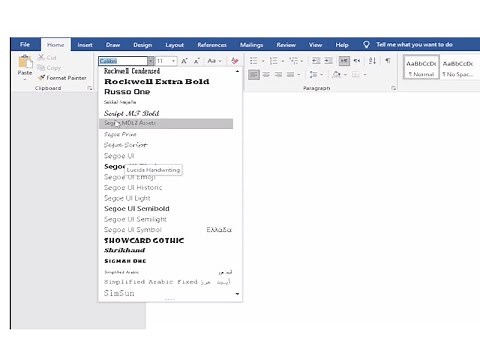
Task: Click the Shading paint bucket icon
Action: (x=337, y=75)
